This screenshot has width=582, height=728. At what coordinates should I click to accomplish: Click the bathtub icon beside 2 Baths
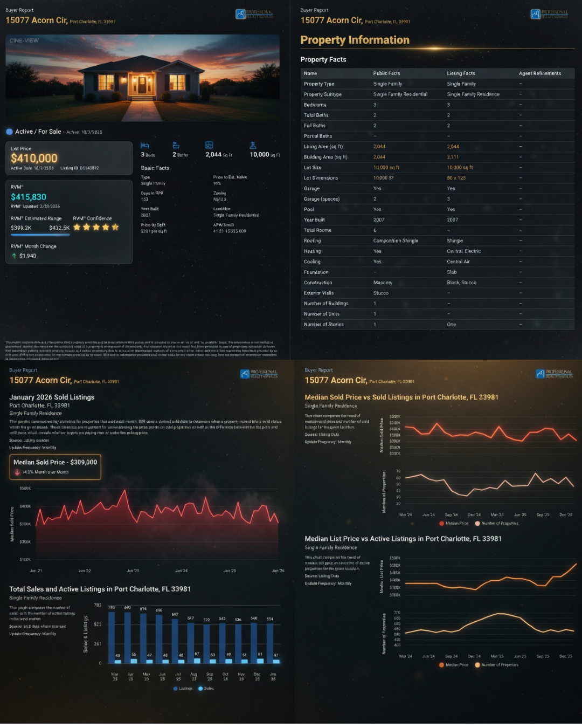tap(176, 145)
